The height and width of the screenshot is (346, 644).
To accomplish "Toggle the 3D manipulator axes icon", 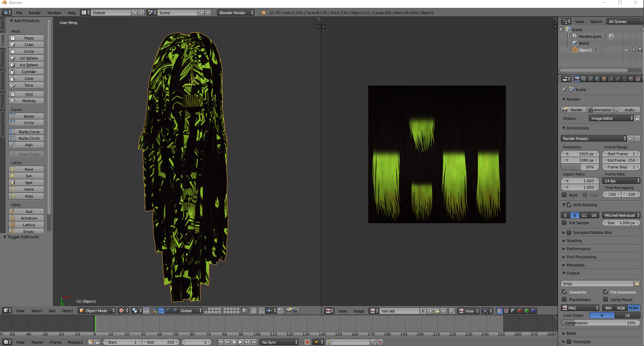I will click(x=155, y=310).
